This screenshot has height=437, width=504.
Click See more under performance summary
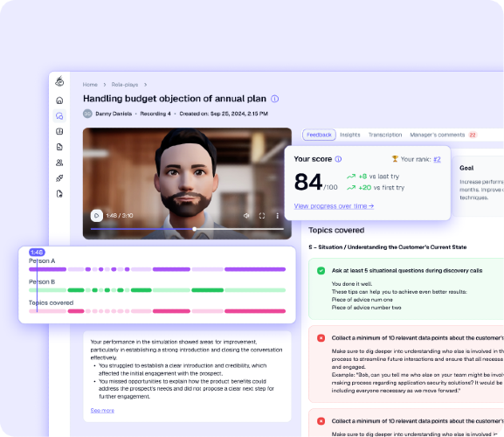pyautogui.click(x=102, y=411)
